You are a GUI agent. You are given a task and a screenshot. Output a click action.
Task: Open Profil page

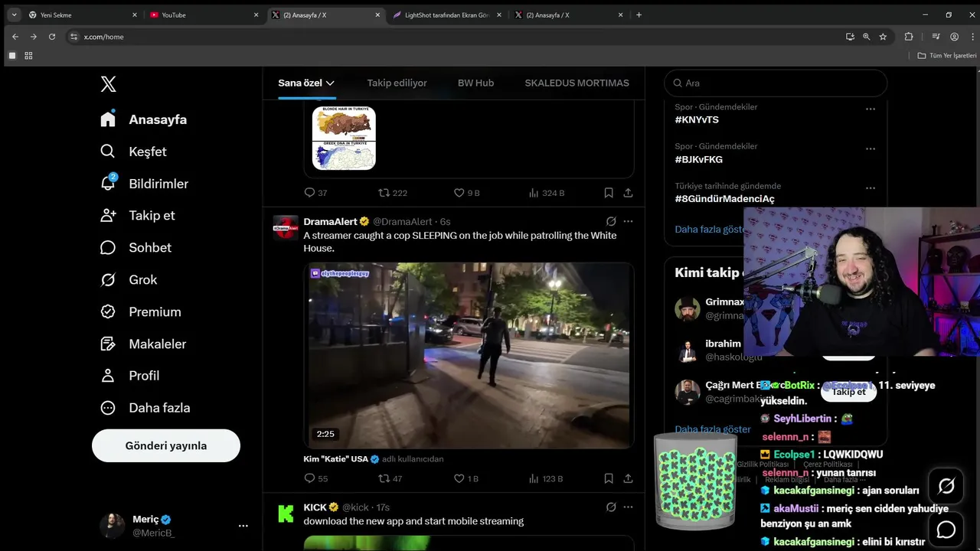pyautogui.click(x=130, y=376)
